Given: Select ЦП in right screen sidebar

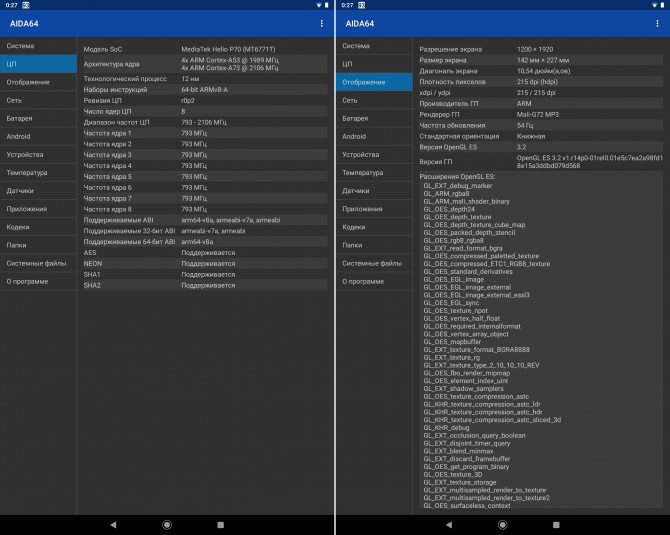Looking at the screenshot, I should point(374,64).
